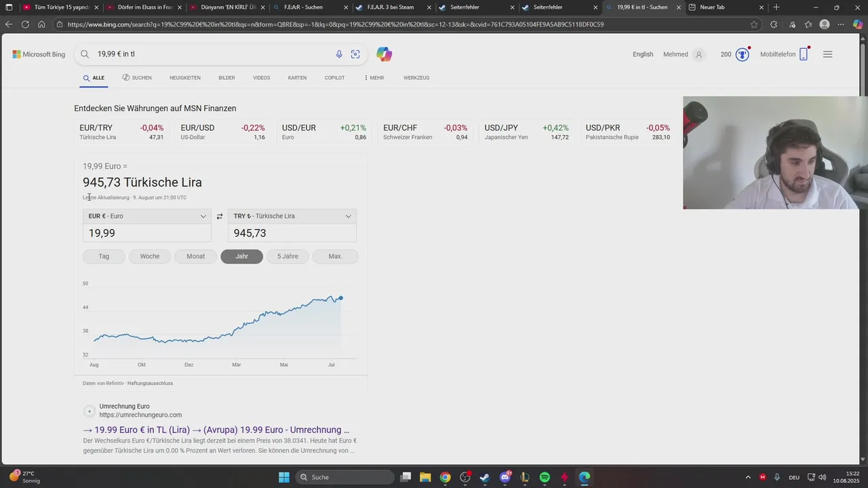
Task: Switch to Alle search tab
Action: pyautogui.click(x=94, y=78)
